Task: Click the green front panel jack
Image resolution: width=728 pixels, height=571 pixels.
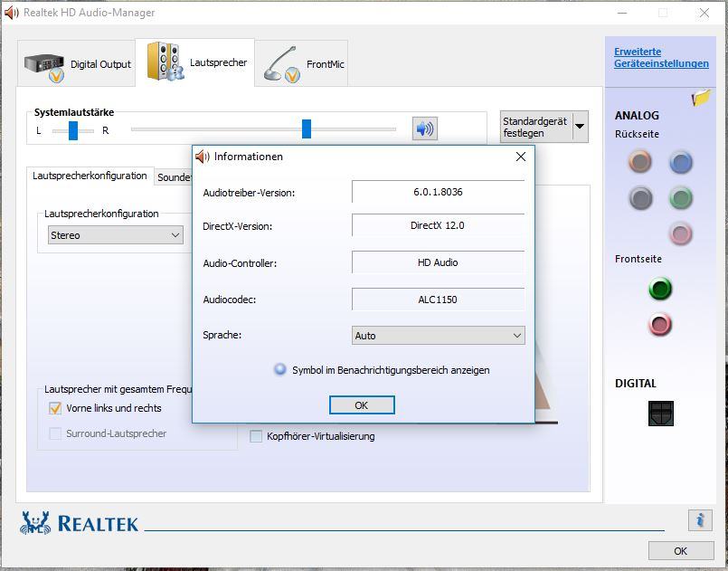Action: point(660,289)
